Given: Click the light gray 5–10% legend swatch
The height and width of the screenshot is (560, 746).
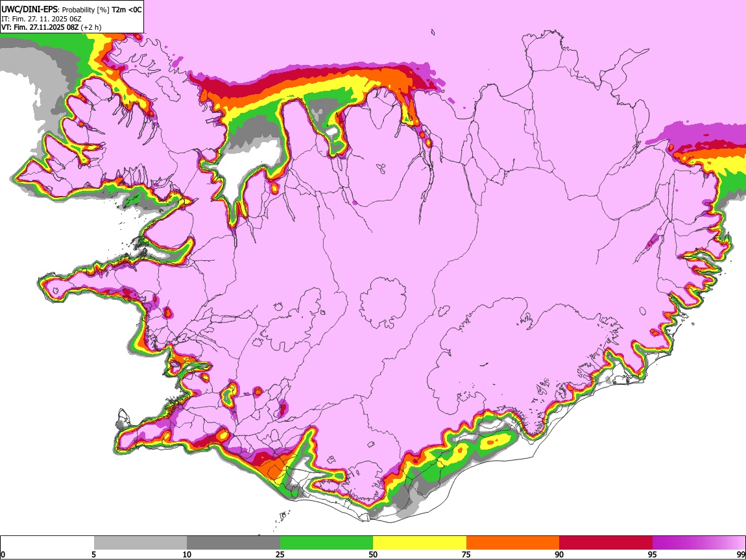Looking at the screenshot, I should 140,543.
